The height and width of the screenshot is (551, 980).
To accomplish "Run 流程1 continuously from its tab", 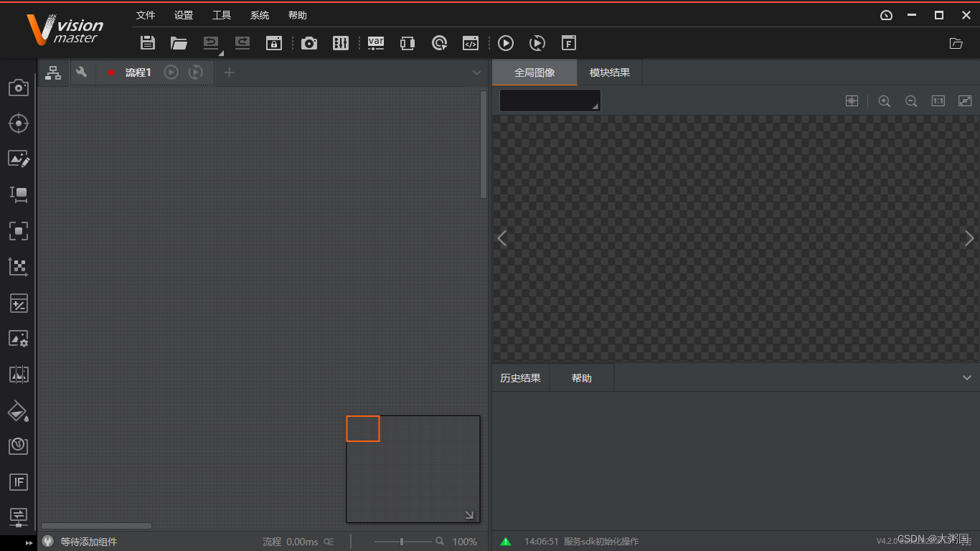I will pos(195,72).
